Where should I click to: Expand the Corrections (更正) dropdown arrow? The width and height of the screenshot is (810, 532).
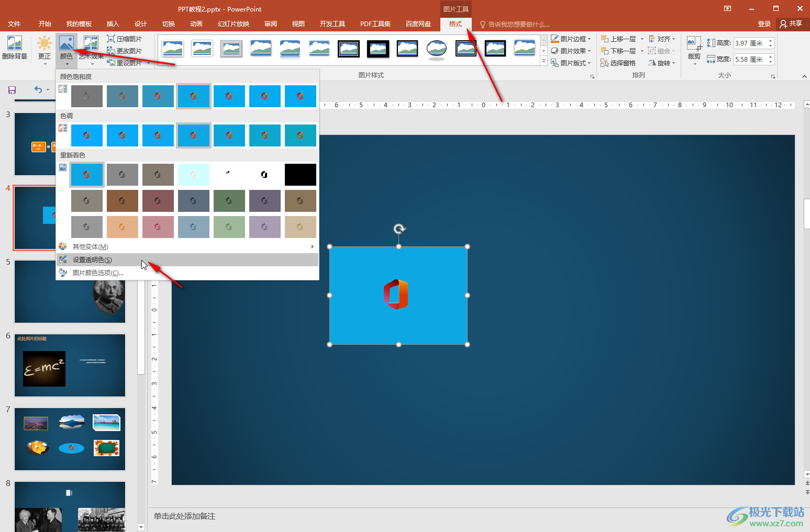45,64
